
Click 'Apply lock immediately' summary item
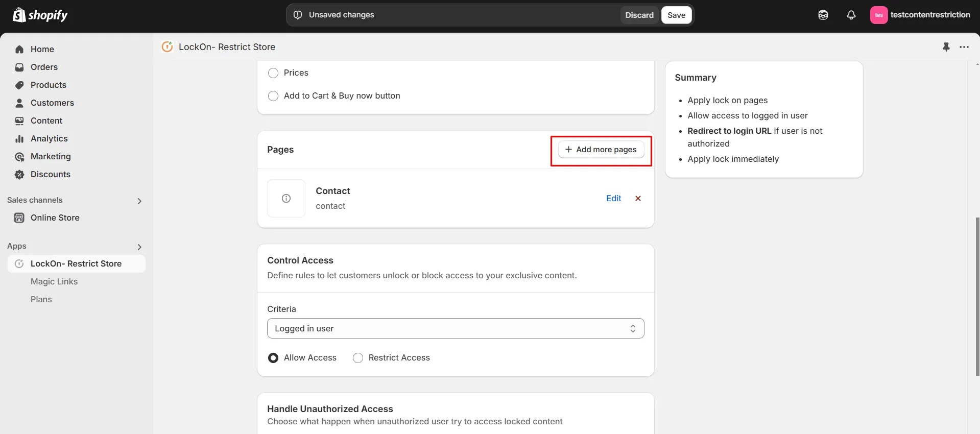pos(733,159)
